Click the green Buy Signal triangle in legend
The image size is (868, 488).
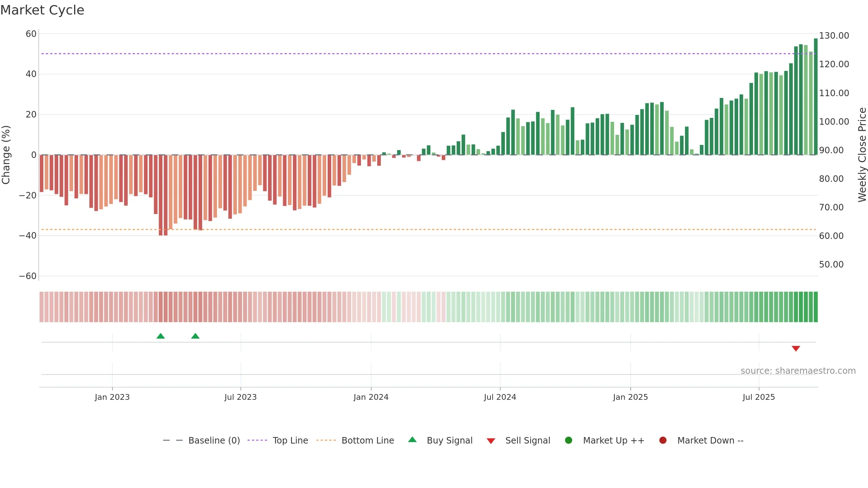click(x=412, y=440)
